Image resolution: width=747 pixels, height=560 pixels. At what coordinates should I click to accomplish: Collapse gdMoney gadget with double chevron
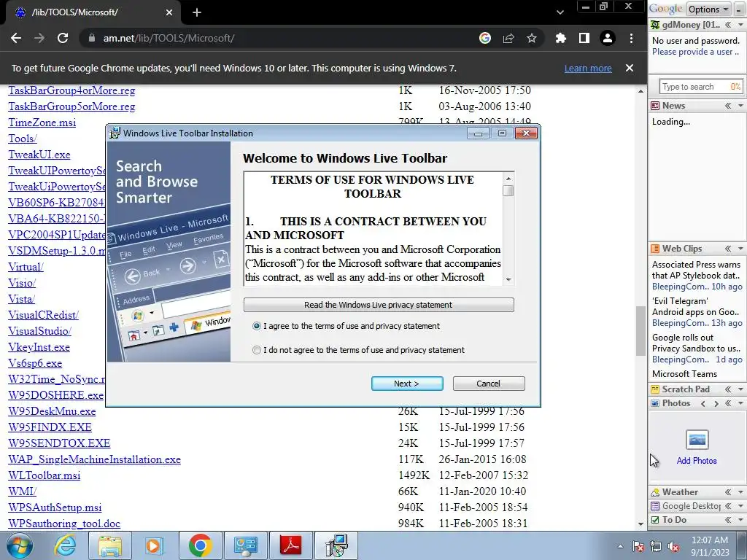point(728,25)
